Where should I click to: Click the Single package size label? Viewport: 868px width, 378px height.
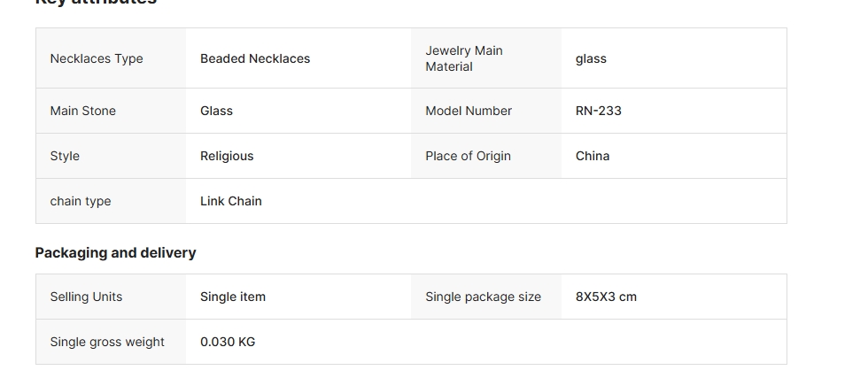pyautogui.click(x=483, y=297)
